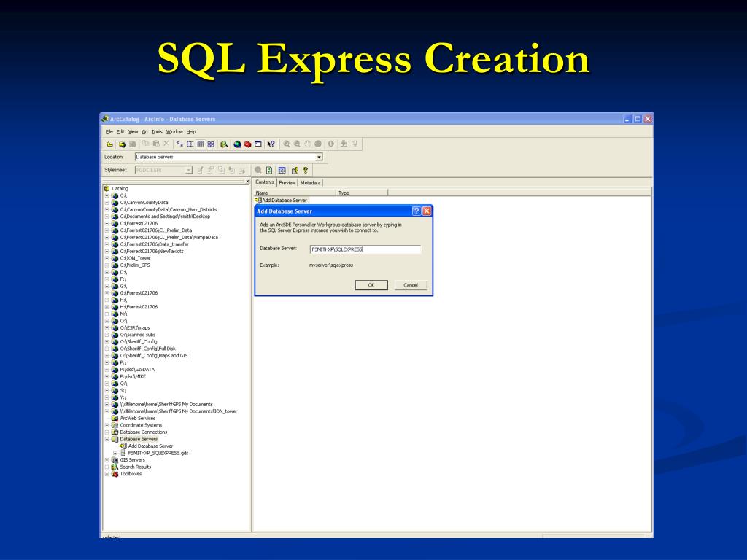Click the Database Server input field

pos(365,249)
